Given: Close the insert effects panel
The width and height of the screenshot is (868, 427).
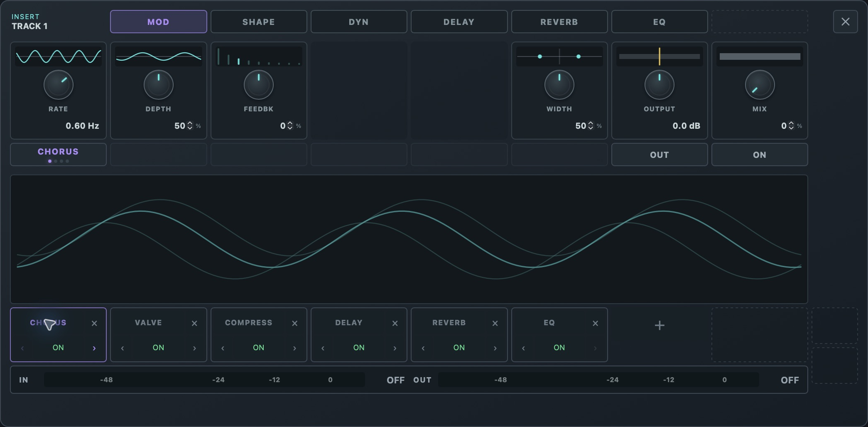Looking at the screenshot, I should pyautogui.click(x=846, y=22).
